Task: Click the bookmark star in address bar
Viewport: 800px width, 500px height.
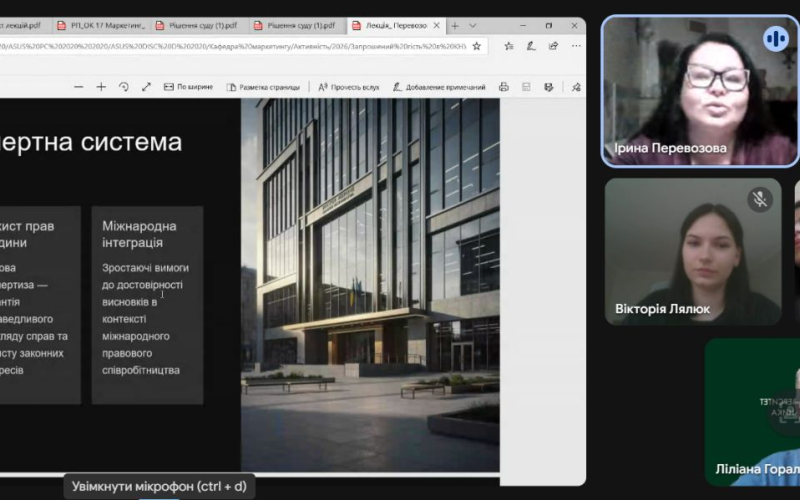Action: [477, 45]
